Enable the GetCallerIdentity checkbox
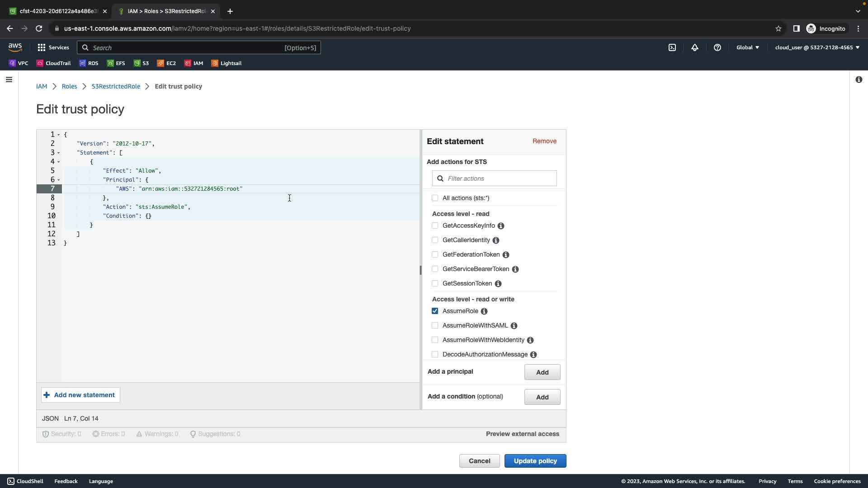 [435, 240]
